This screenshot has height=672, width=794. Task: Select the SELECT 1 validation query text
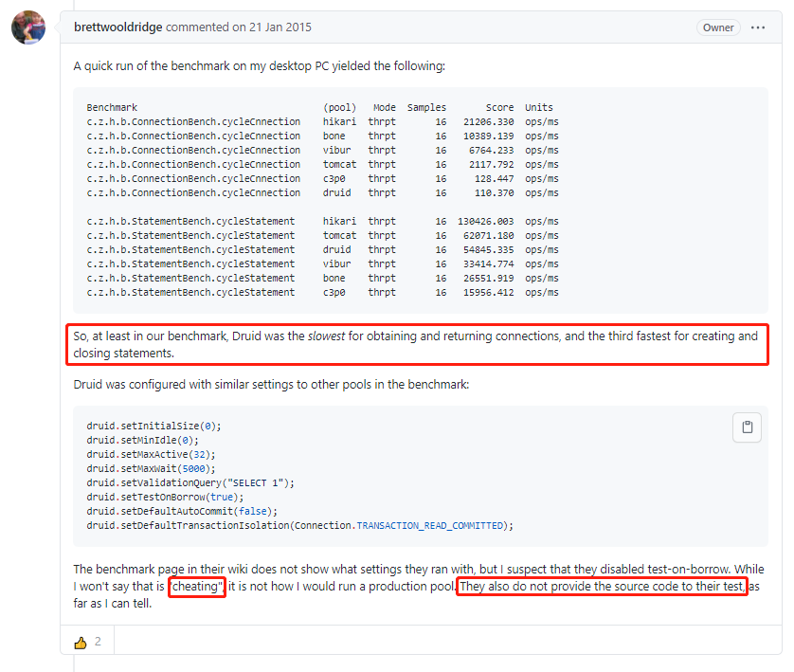236,482
